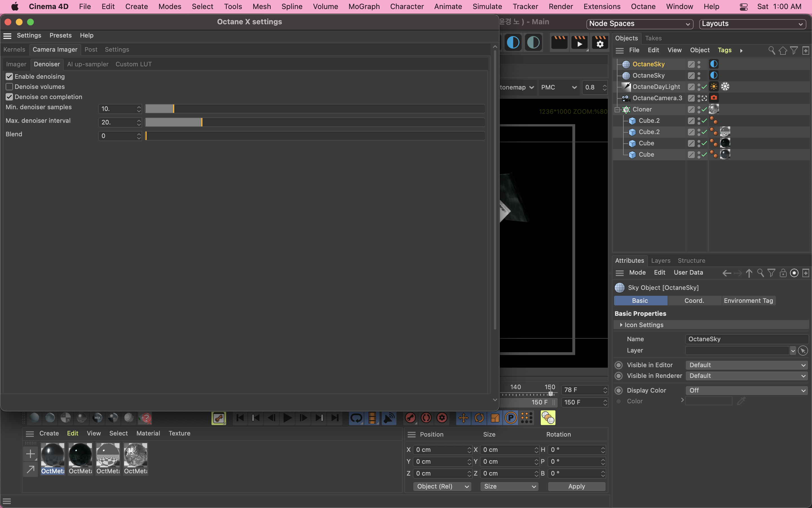Image resolution: width=812 pixels, height=508 pixels.
Task: Toggle Cloner green enable checkmark
Action: [704, 110]
